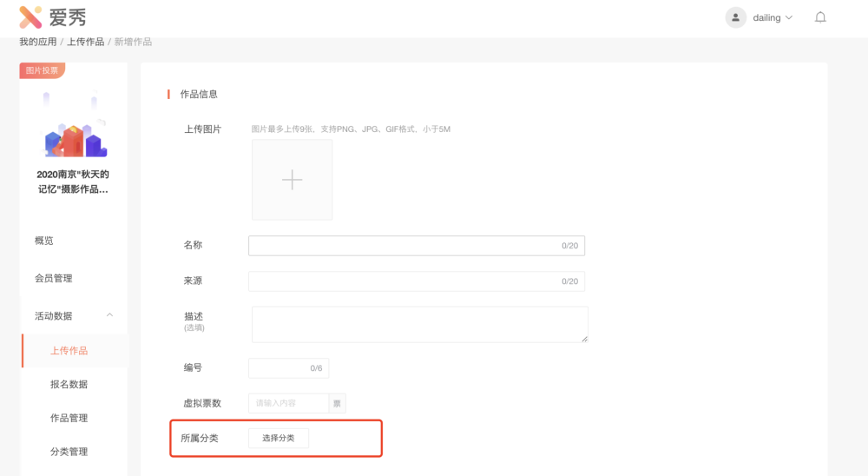The image size is (868, 476).
Task: Collapse the 活动数据 menu section
Action: click(x=109, y=315)
